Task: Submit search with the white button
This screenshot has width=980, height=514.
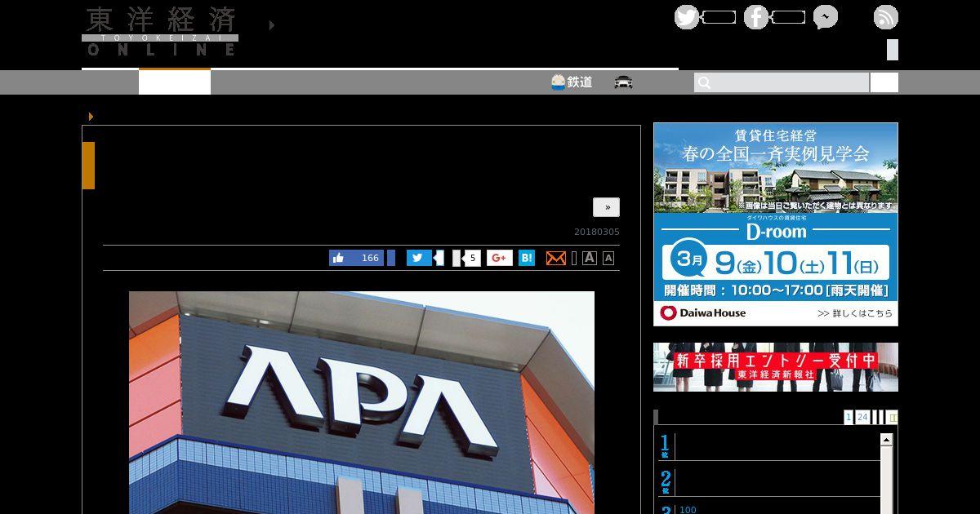Action: click(884, 82)
